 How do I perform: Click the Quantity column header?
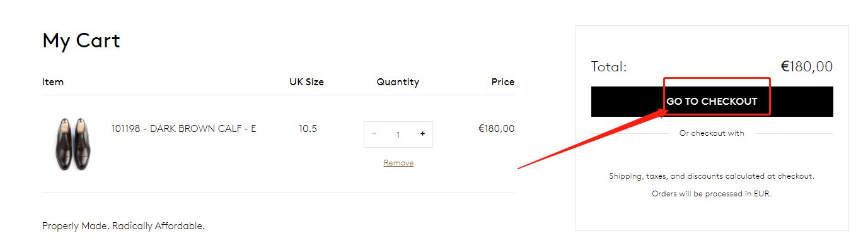398,82
